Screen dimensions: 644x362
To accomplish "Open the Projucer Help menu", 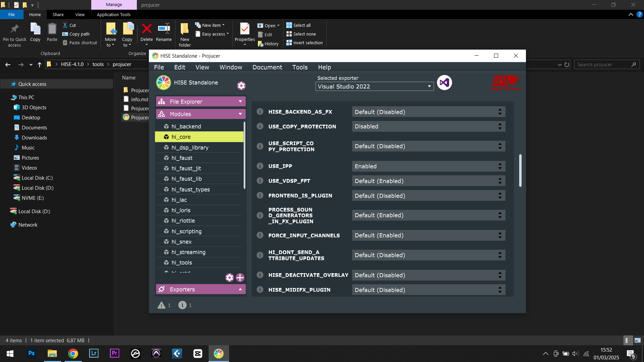I will (x=324, y=67).
